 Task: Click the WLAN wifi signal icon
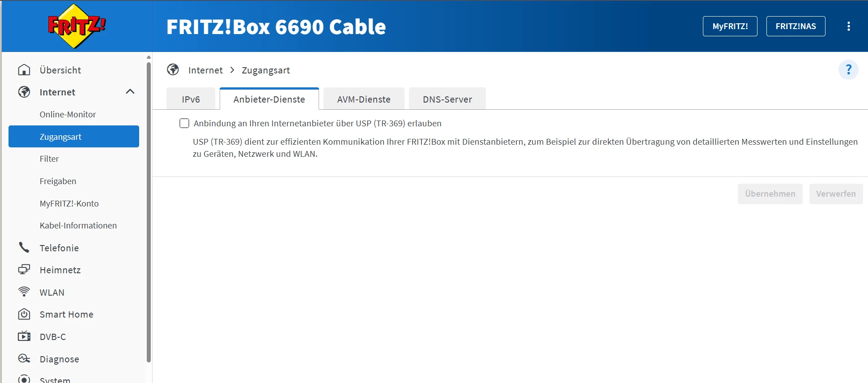(x=24, y=292)
